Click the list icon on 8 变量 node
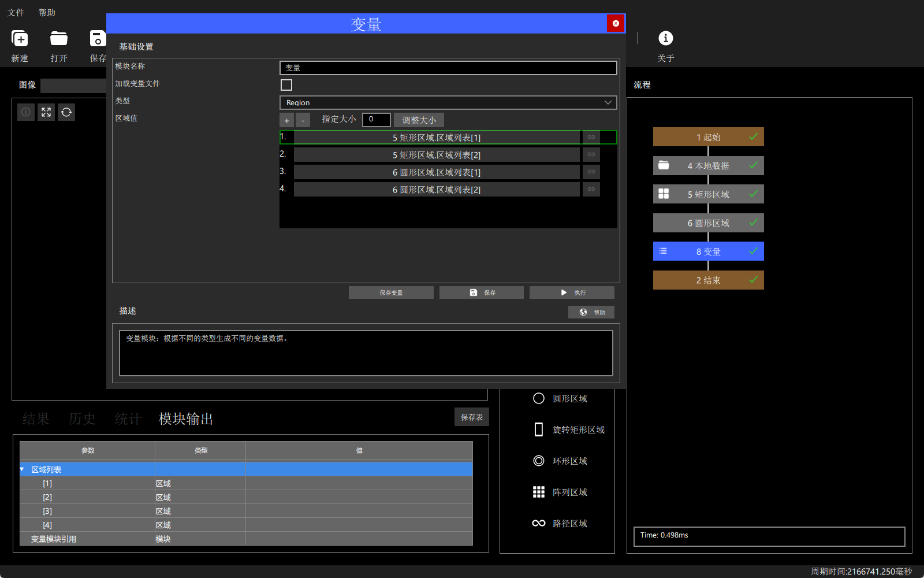 (x=663, y=251)
